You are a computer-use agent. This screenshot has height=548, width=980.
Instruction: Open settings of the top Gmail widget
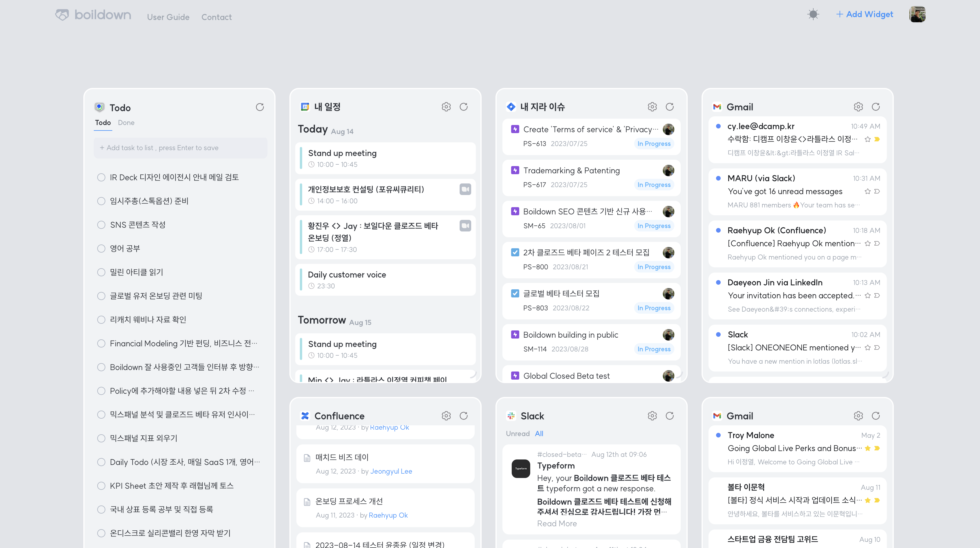point(858,107)
